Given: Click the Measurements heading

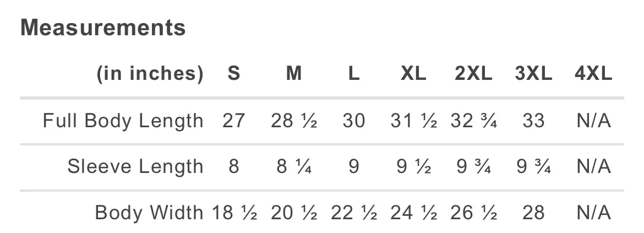Looking at the screenshot, I should (103, 28).
